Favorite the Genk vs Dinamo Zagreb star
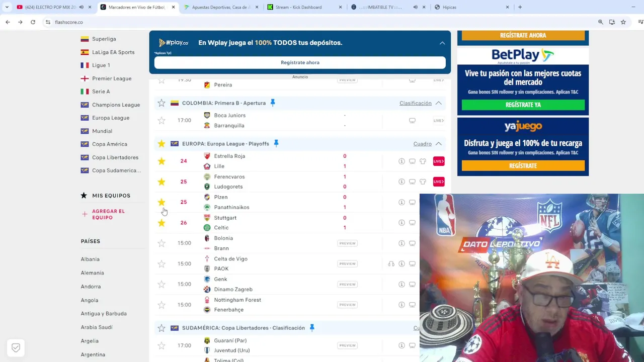This screenshot has width=644, height=362. [x=162, y=285]
